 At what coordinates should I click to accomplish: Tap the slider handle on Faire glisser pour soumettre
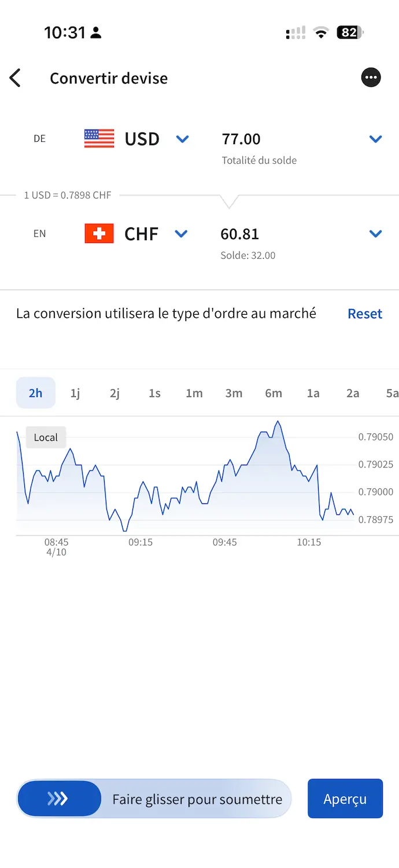click(x=58, y=799)
